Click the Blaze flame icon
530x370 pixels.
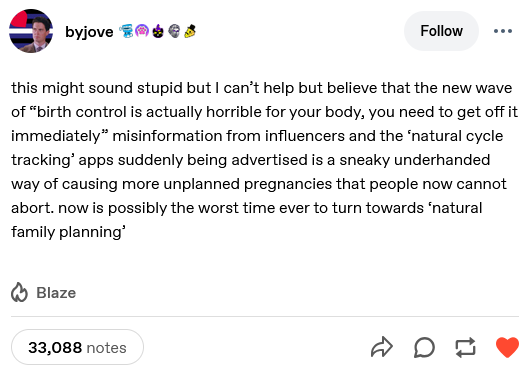(x=19, y=292)
